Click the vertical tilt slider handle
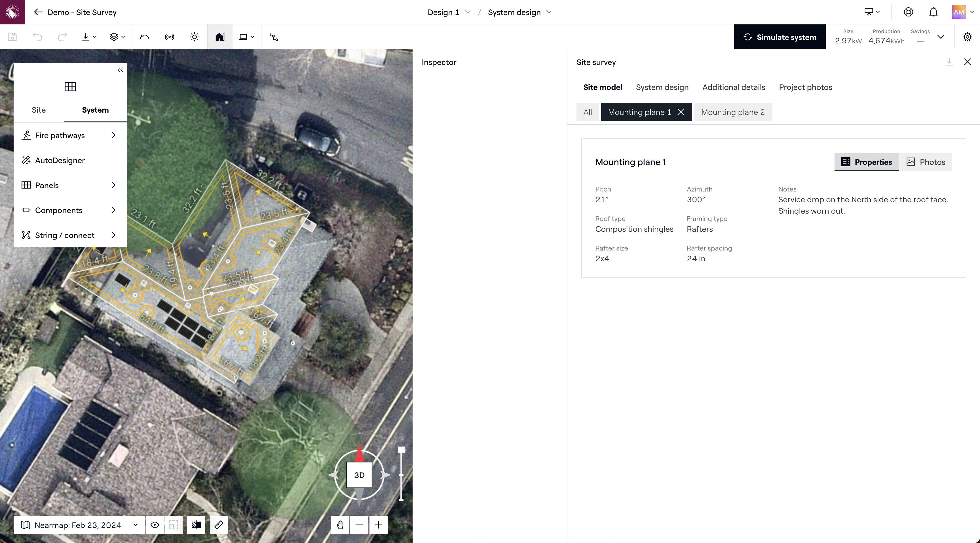The width and height of the screenshot is (980, 543). pos(401,450)
